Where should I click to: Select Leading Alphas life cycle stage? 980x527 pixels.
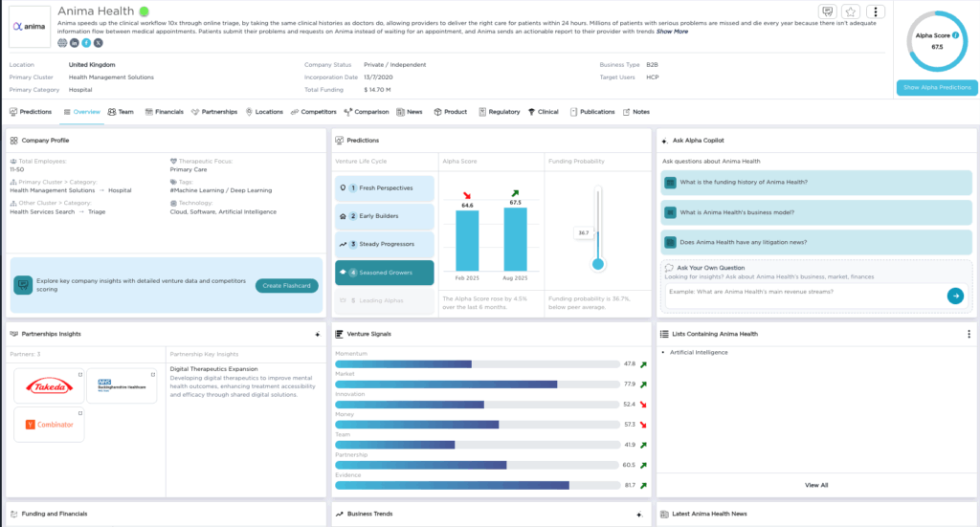coord(385,300)
